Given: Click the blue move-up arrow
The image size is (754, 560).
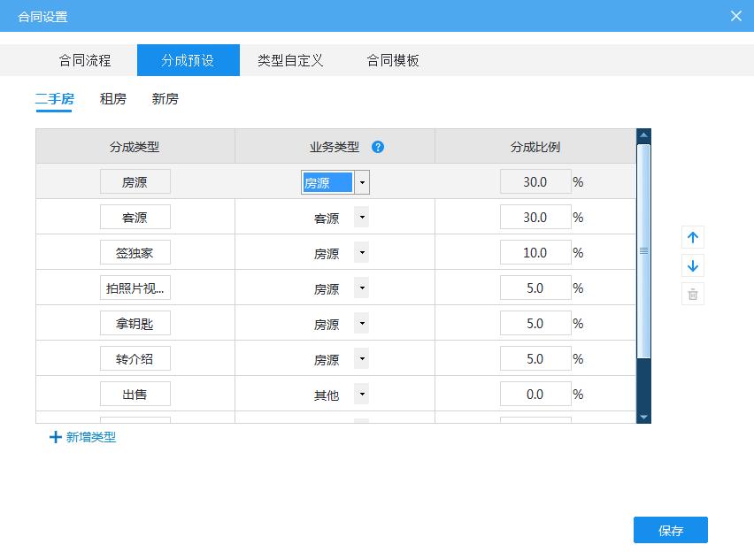Looking at the screenshot, I should click(693, 237).
